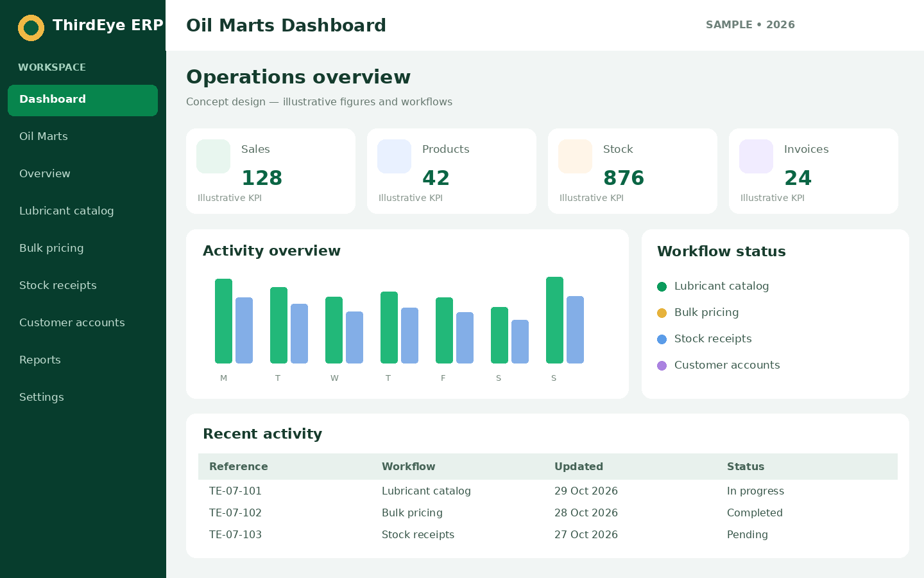Select reference TE-07-101

(235, 491)
